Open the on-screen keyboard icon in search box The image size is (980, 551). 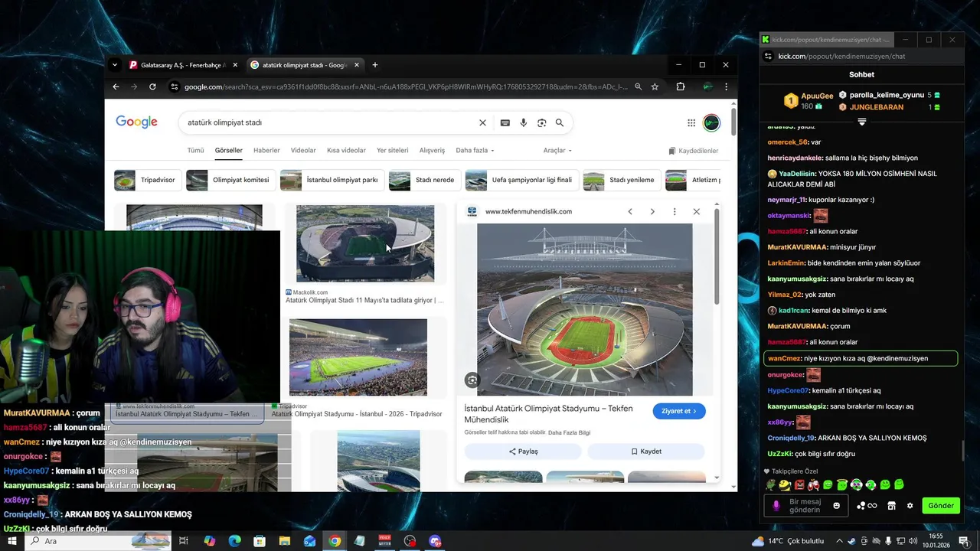(505, 122)
